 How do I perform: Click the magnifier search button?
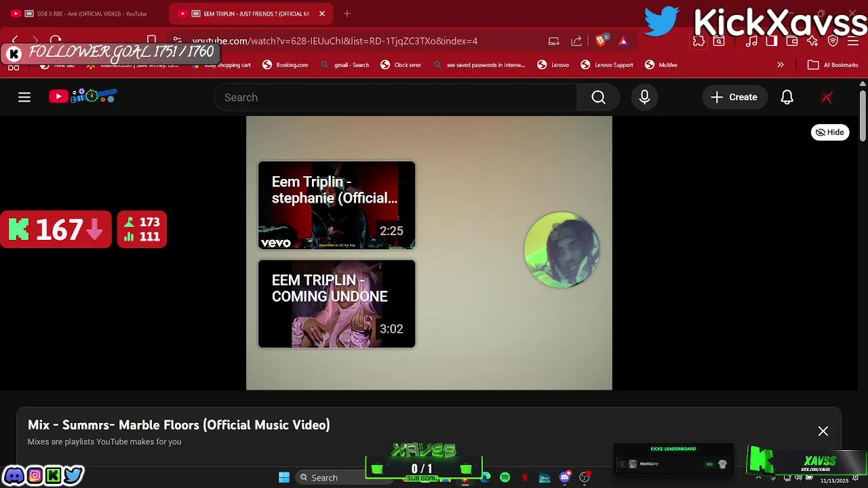pyautogui.click(x=598, y=98)
